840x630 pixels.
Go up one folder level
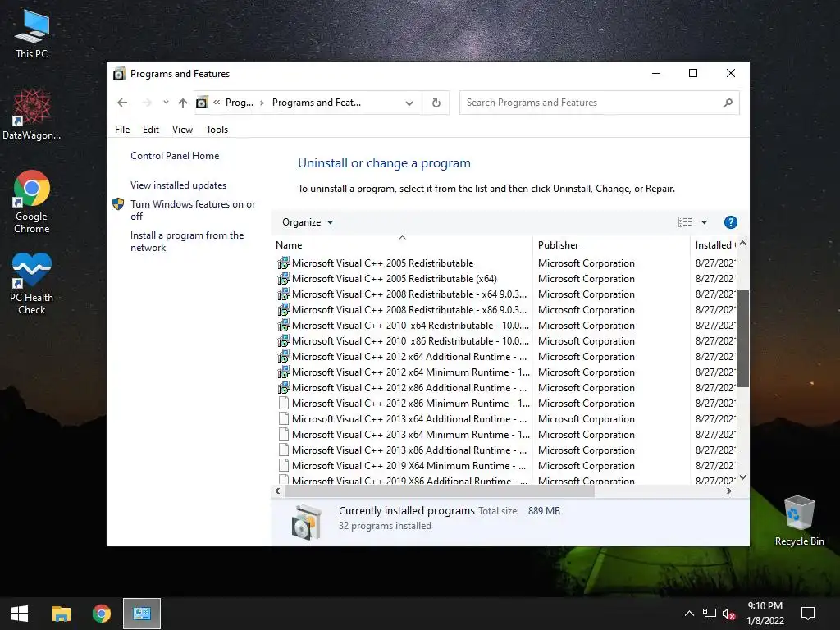click(x=183, y=103)
